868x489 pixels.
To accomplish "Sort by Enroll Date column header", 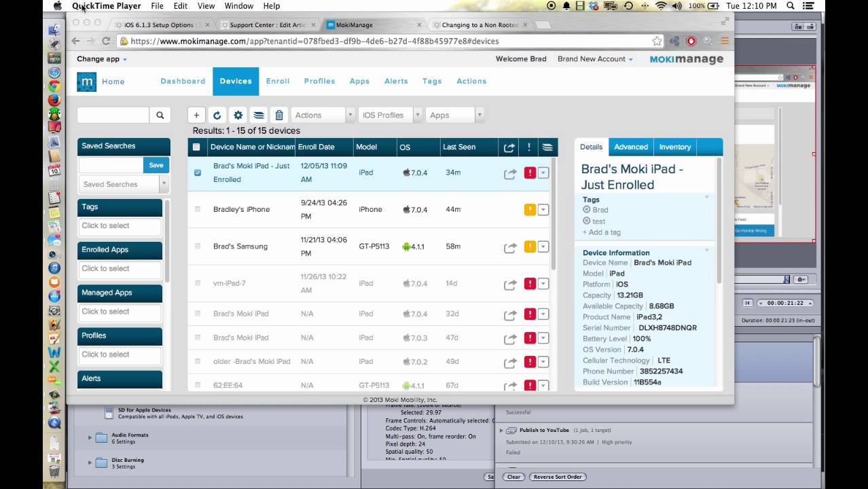I will click(323, 147).
